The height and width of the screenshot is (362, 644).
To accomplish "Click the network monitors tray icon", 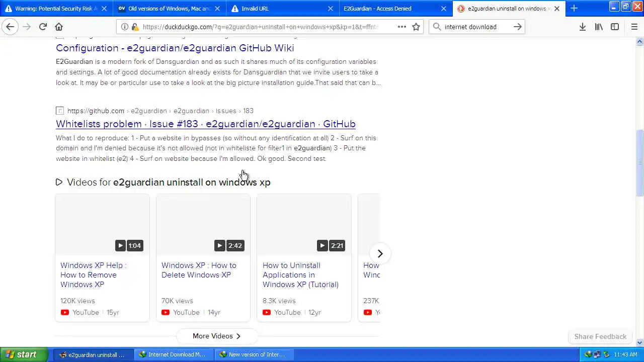I will point(597,354).
